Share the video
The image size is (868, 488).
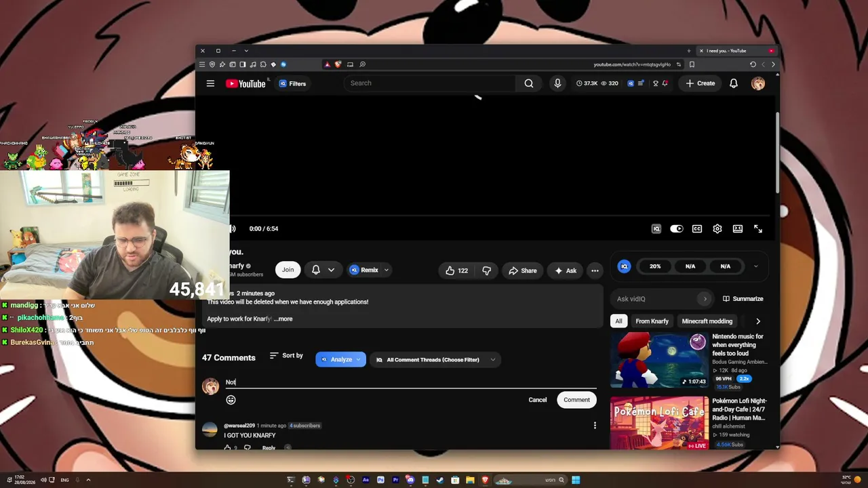pos(523,270)
